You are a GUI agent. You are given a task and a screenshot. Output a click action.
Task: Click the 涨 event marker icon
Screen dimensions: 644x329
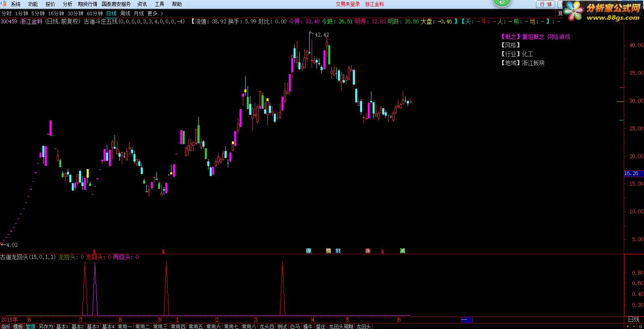[x=368, y=250]
